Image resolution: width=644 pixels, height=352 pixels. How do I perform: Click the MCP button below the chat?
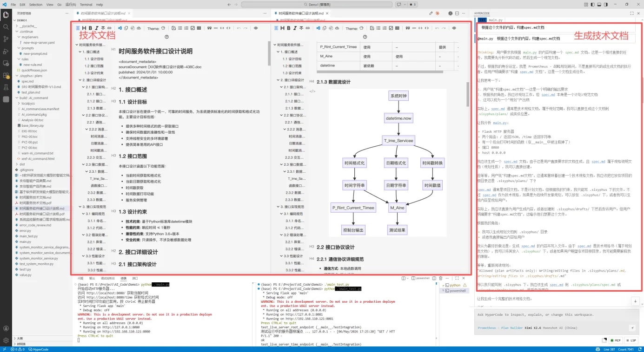tap(616, 340)
